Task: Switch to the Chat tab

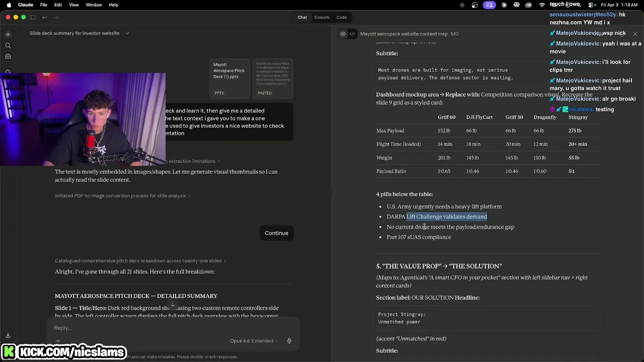Action: pyautogui.click(x=302, y=17)
